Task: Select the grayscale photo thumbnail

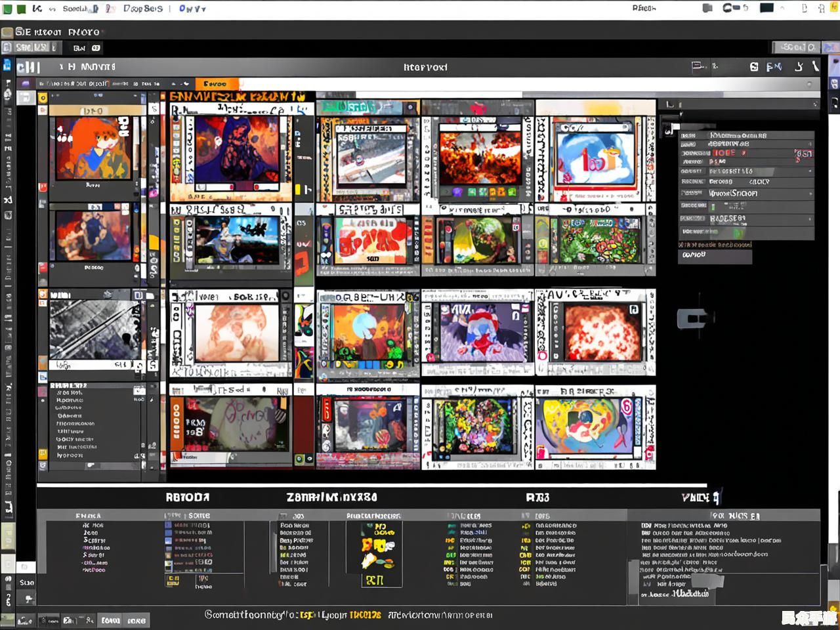Action: coord(94,329)
